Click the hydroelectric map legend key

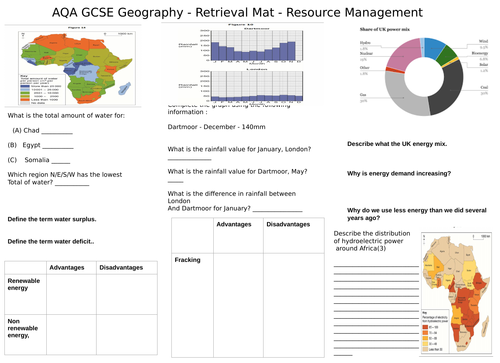435,332
